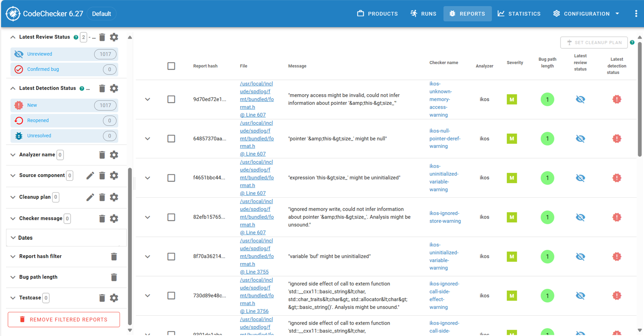The height and width of the screenshot is (336, 644).
Task: Expand row details for report 9d70ed72e1
Action: coord(147,99)
